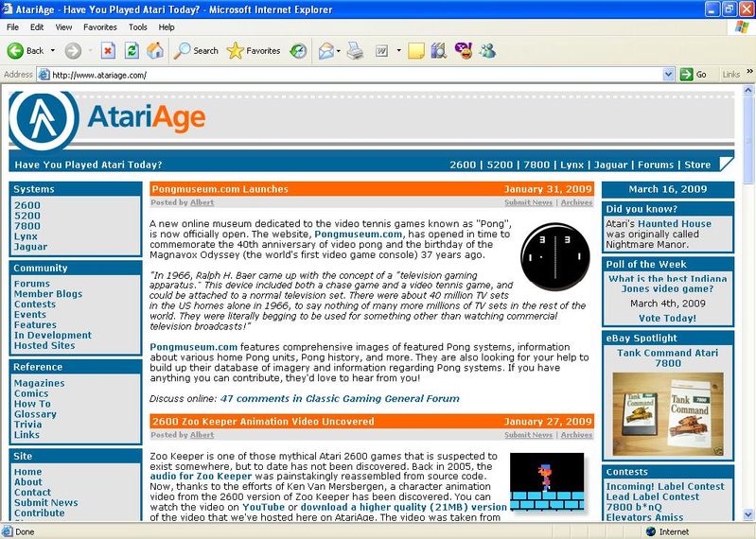Viewport: 756px width, 539px height.
Task: Open the Help menu
Action: coord(167,27)
